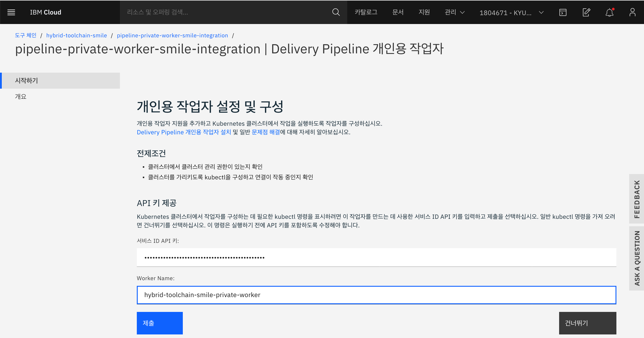Screen dimensions: 644x338
Task: Click the search magnifier icon
Action: (336, 12)
